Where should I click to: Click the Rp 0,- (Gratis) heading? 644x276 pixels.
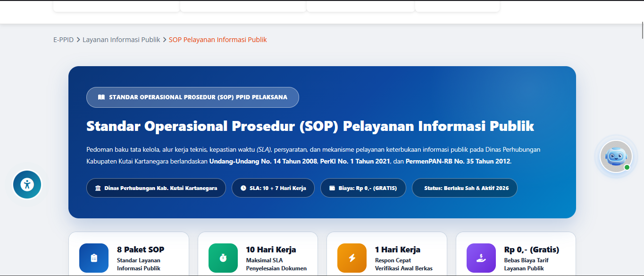532,250
